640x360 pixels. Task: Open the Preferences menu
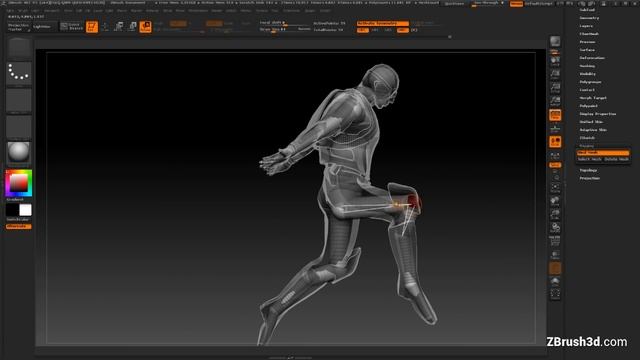click(198, 11)
